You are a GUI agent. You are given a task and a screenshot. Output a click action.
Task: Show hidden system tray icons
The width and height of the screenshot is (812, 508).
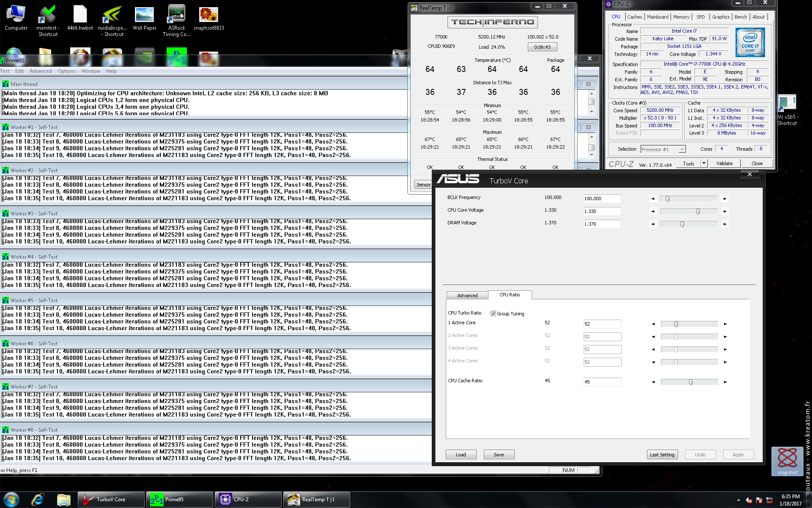pyautogui.click(x=738, y=500)
